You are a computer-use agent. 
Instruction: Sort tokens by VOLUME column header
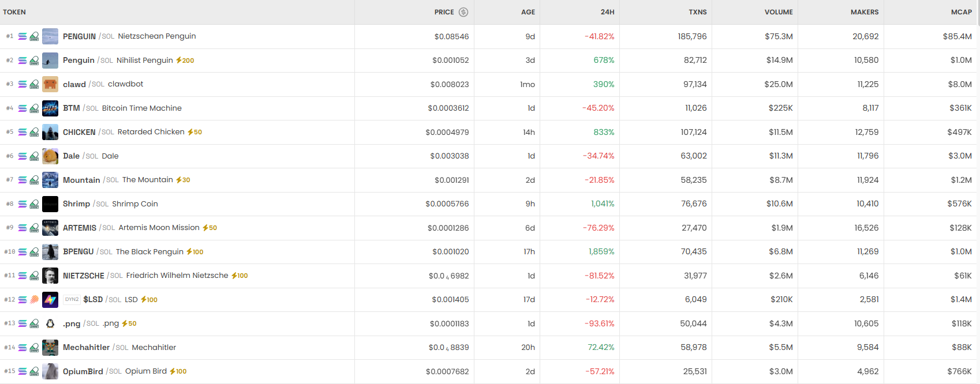(x=779, y=12)
